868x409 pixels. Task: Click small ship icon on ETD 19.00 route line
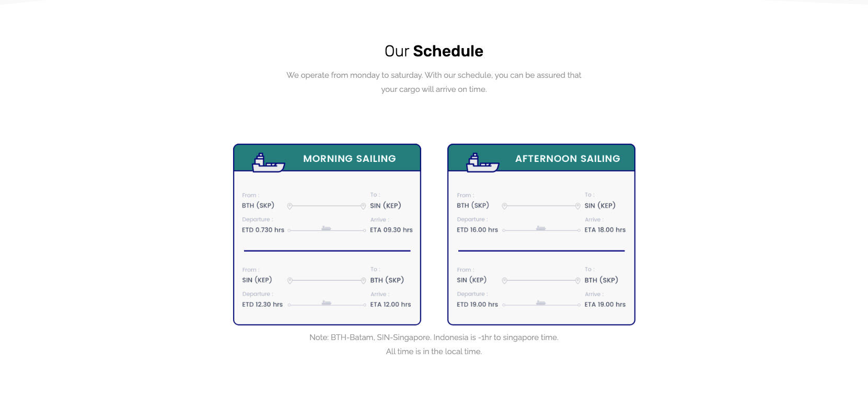coord(541,303)
